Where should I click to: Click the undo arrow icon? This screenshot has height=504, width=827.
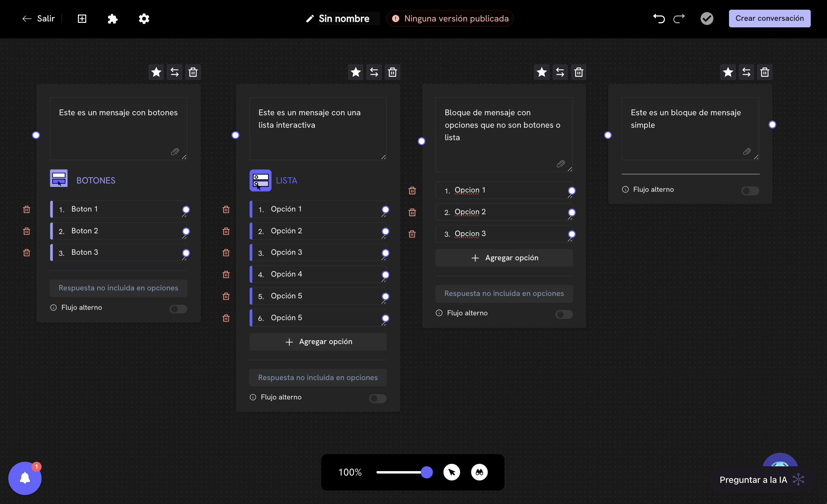click(659, 19)
